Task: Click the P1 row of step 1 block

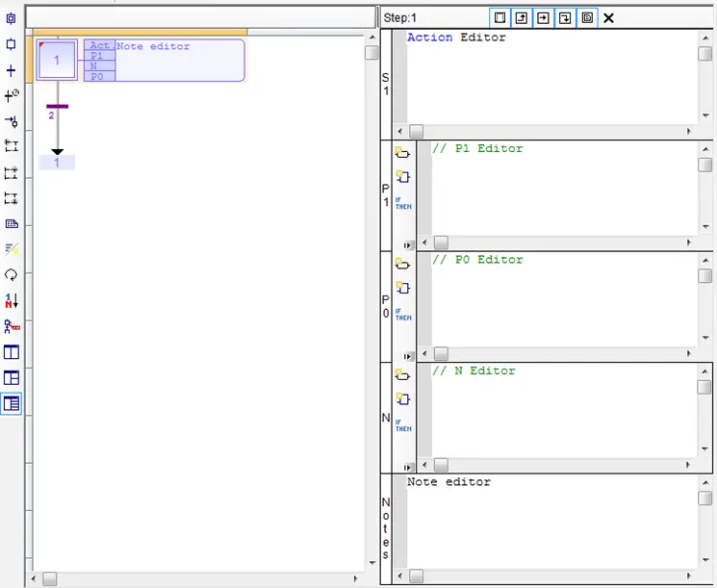Action: point(100,55)
